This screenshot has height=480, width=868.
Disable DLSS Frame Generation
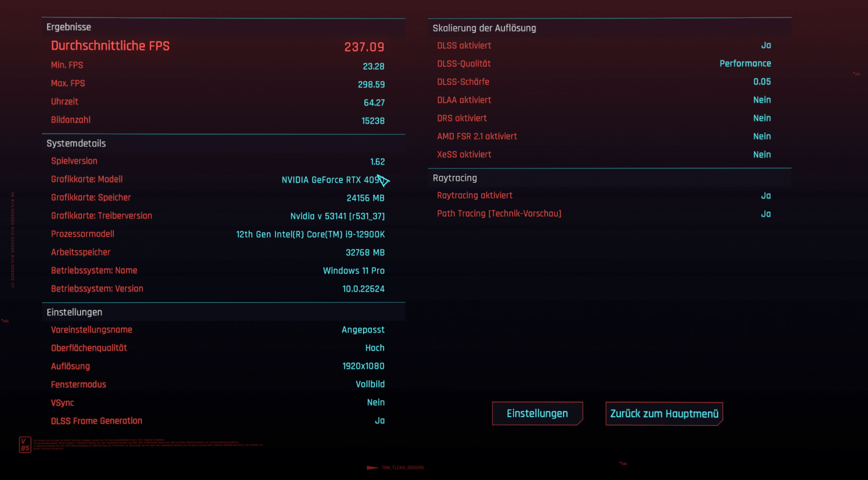pyautogui.click(x=380, y=420)
